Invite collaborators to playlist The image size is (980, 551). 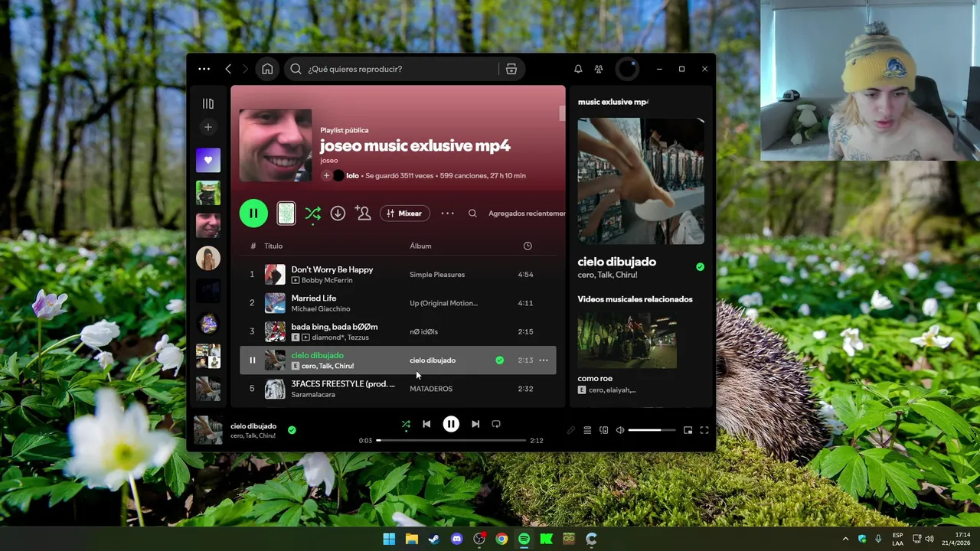tap(363, 214)
